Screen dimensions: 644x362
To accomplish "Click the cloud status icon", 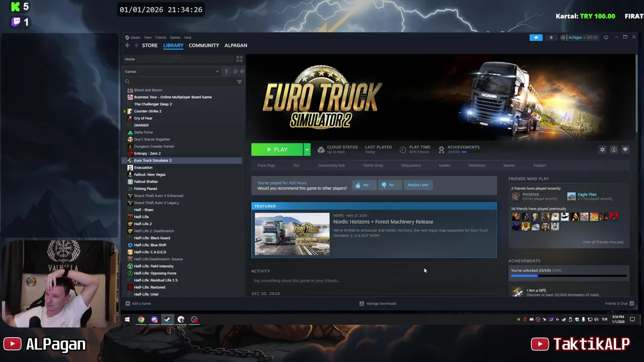I will [321, 149].
